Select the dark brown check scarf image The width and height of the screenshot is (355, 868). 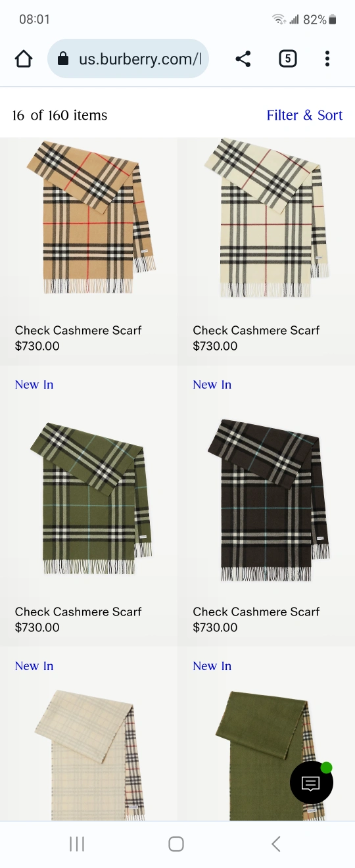(x=267, y=500)
